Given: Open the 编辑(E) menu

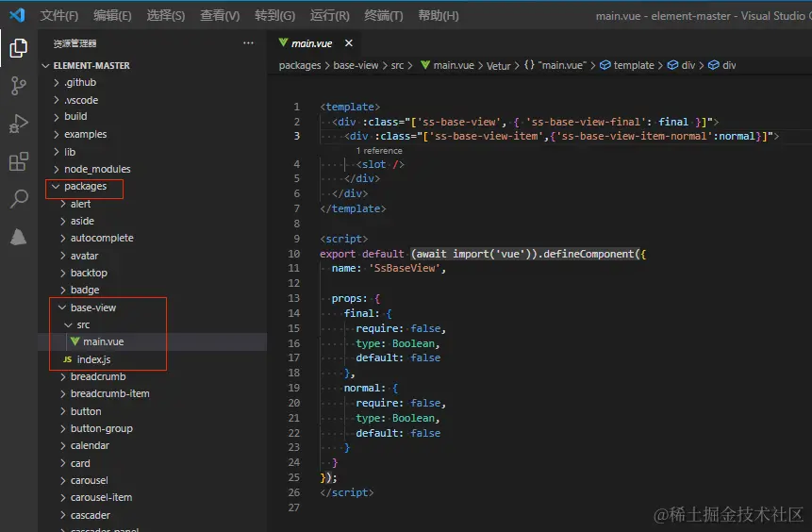Looking at the screenshot, I should tap(112, 15).
